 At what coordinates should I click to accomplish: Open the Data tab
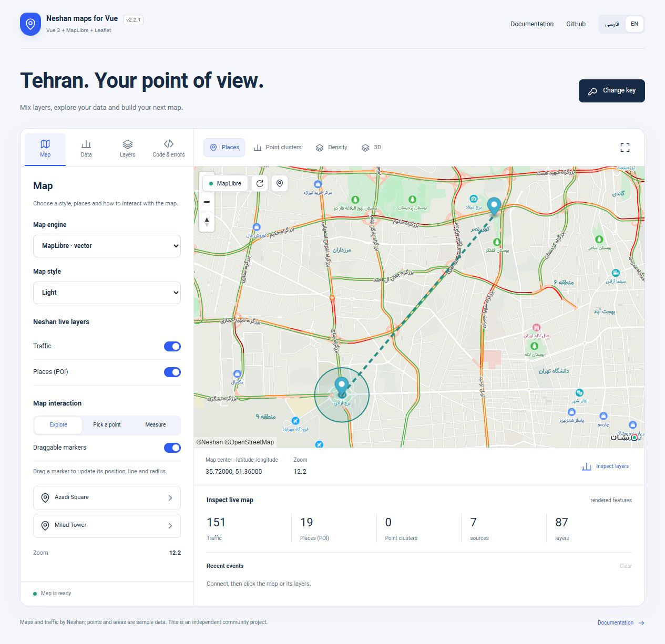click(86, 149)
